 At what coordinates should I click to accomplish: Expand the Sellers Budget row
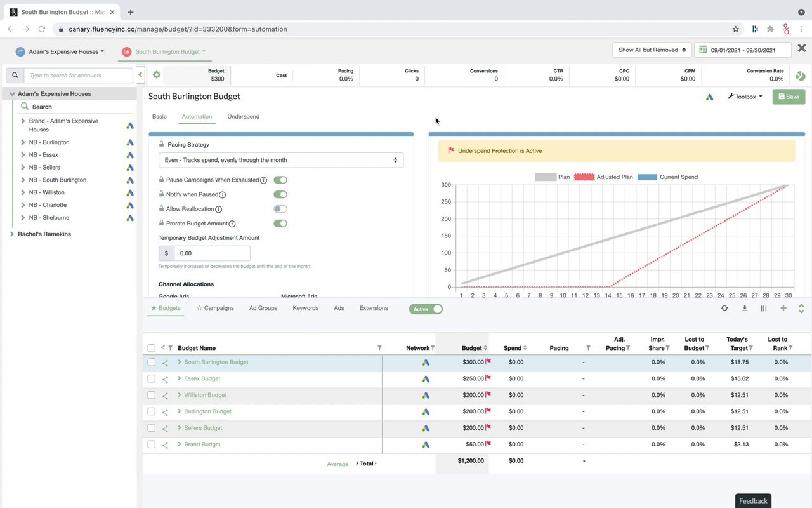(x=180, y=428)
